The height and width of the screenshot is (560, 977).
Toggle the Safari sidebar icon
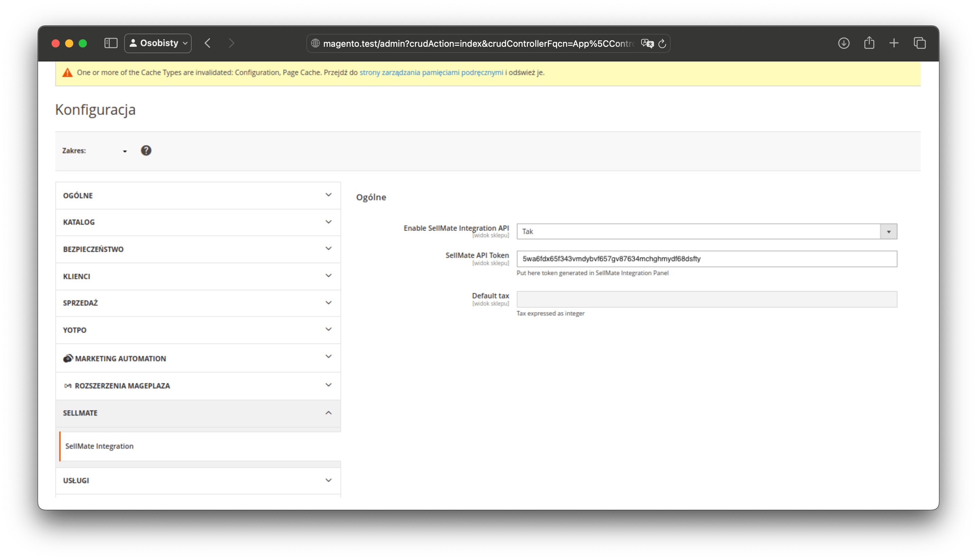pyautogui.click(x=111, y=43)
